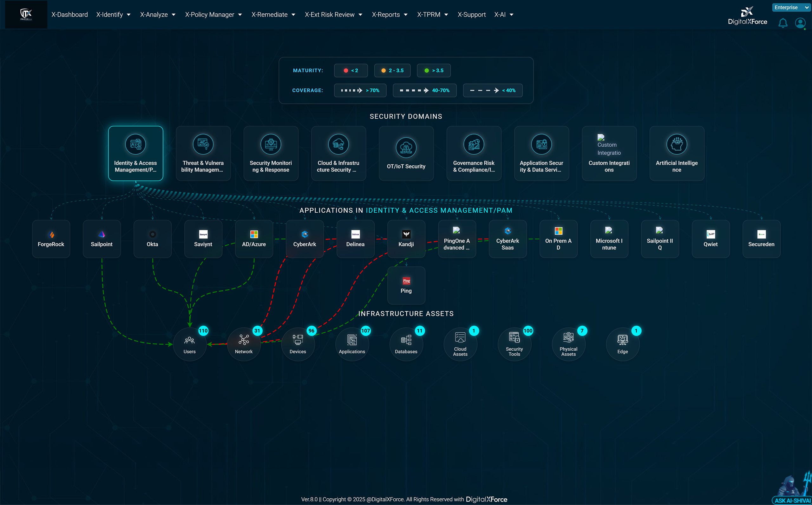Viewport: 812px width, 505px height.
Task: Toggle the maturity less than 2 filter
Action: click(x=350, y=70)
